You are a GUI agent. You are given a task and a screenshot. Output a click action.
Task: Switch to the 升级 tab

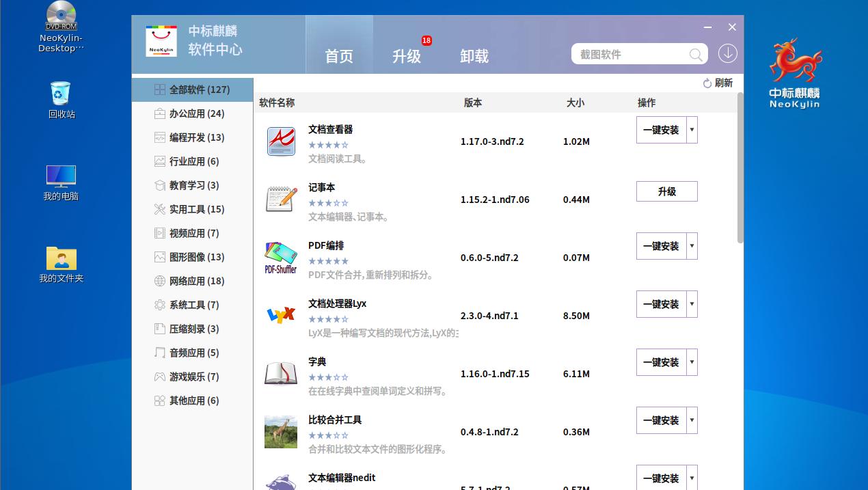click(x=407, y=56)
